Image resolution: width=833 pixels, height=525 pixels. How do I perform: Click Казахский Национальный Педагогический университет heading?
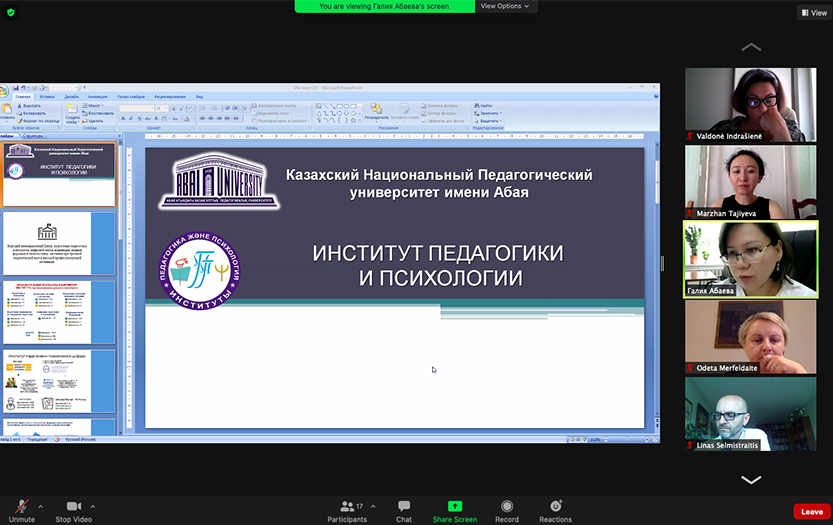439,183
